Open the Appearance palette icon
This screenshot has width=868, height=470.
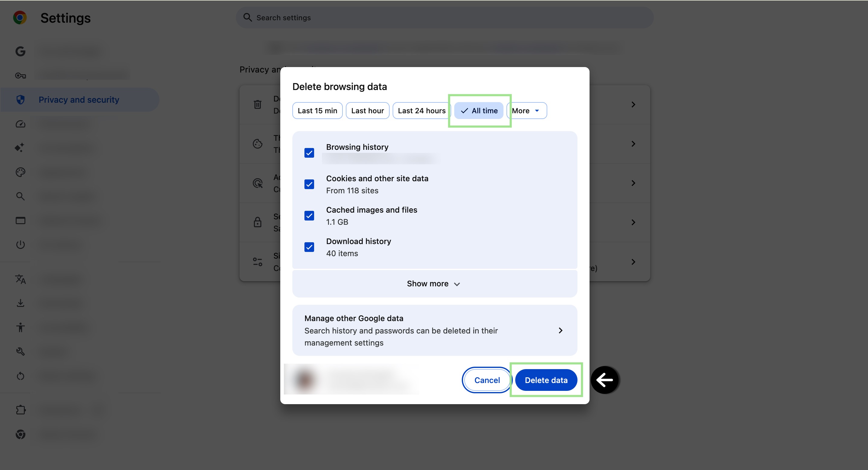point(20,172)
